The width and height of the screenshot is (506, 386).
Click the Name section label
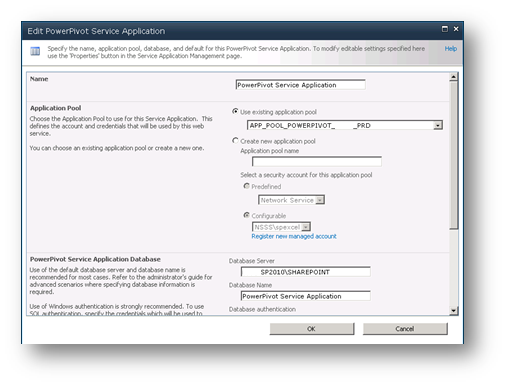point(39,79)
